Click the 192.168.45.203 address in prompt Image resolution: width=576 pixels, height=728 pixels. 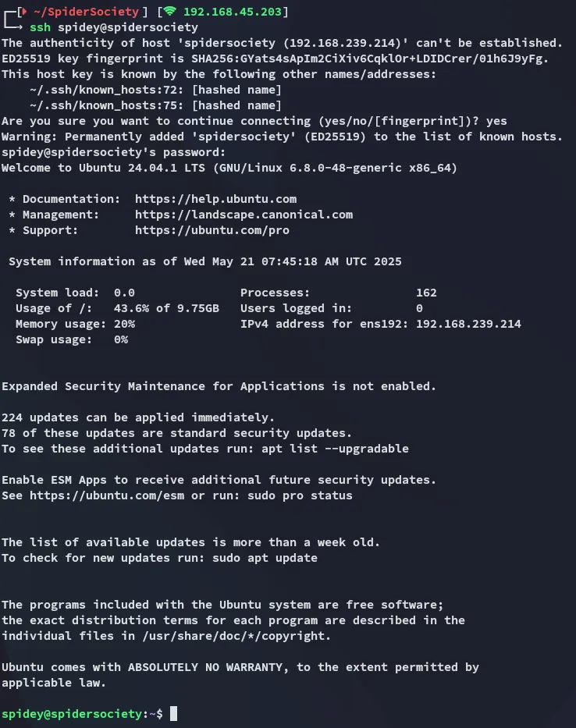coord(233,12)
